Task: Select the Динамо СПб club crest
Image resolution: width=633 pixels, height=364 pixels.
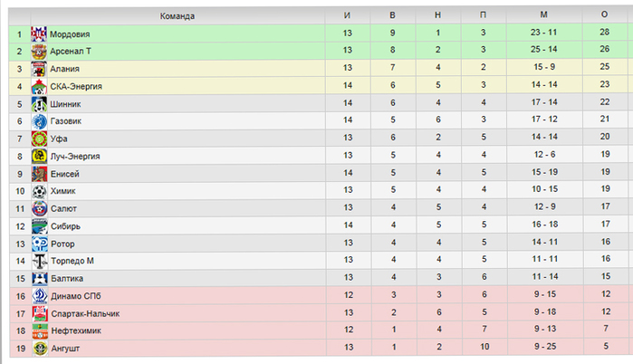Action: point(40,296)
